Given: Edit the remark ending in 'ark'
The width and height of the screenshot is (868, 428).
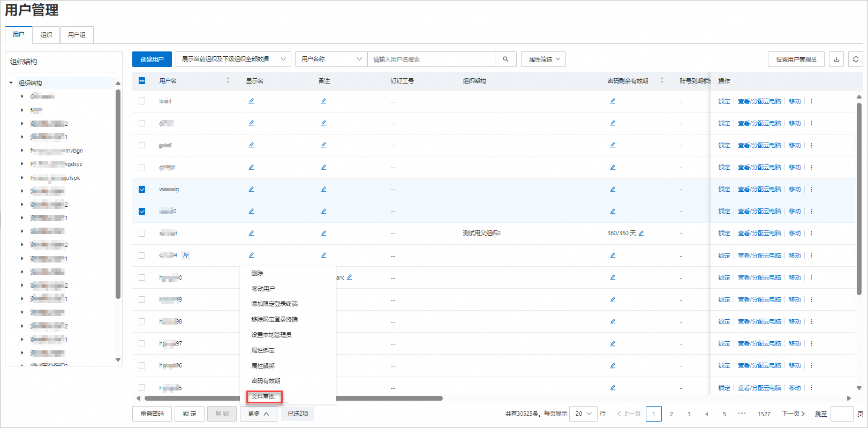Looking at the screenshot, I should pos(349,277).
